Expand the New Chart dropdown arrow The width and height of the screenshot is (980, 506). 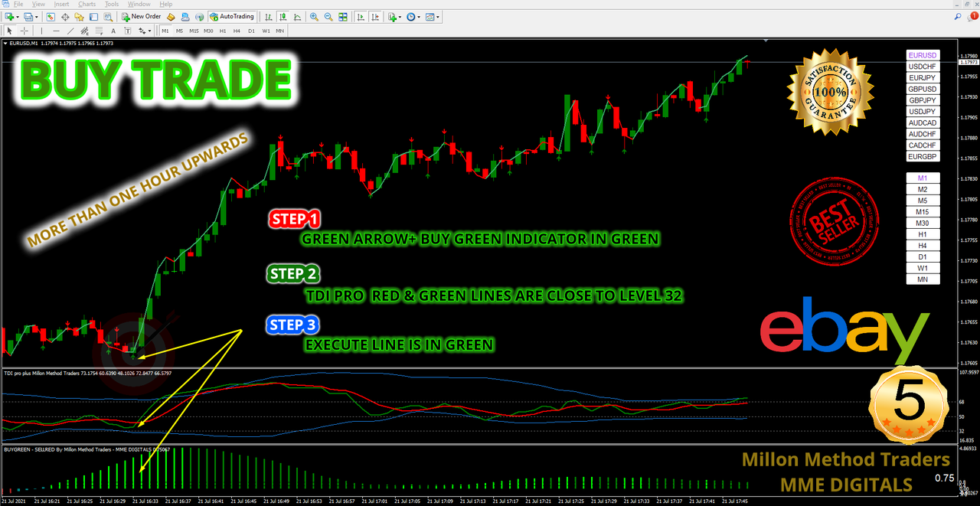coord(18,17)
